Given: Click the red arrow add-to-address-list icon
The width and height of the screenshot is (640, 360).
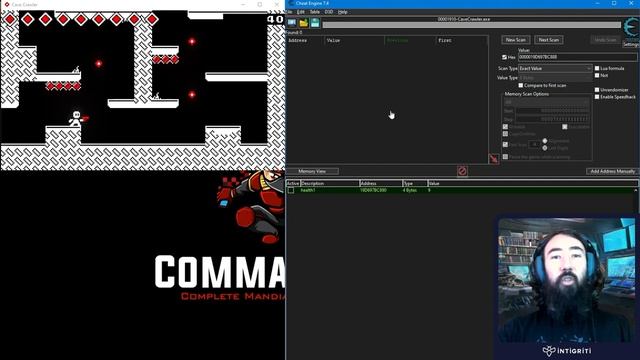Looking at the screenshot, I should [x=494, y=159].
